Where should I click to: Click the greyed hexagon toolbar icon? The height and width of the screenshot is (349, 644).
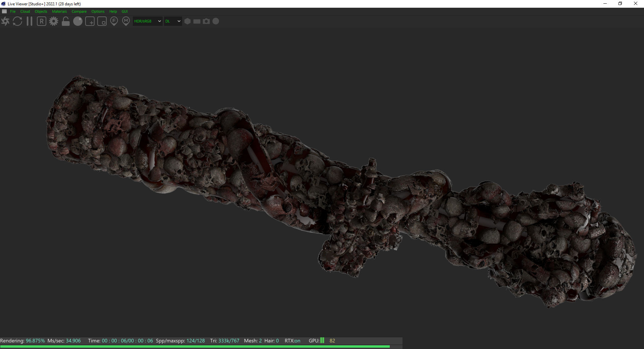[187, 21]
